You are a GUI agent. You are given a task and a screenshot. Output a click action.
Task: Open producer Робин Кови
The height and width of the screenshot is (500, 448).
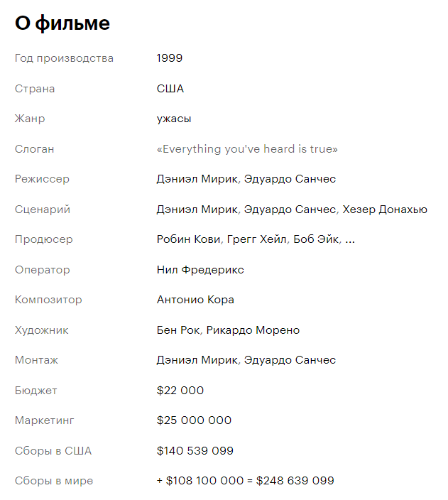(x=188, y=239)
